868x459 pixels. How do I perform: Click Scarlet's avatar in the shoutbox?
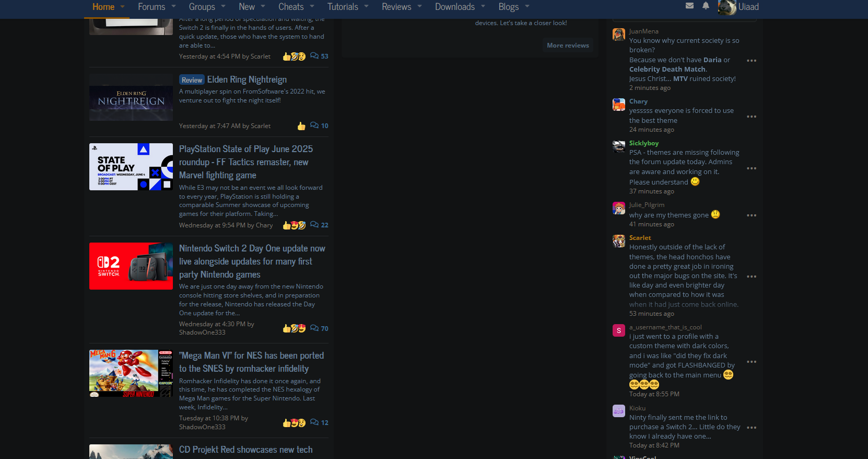click(619, 241)
